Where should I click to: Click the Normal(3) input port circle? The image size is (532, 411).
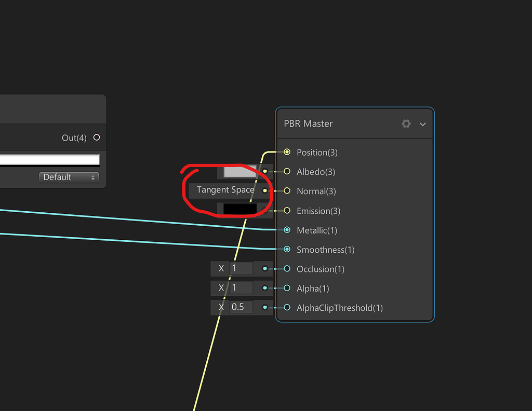(x=287, y=191)
